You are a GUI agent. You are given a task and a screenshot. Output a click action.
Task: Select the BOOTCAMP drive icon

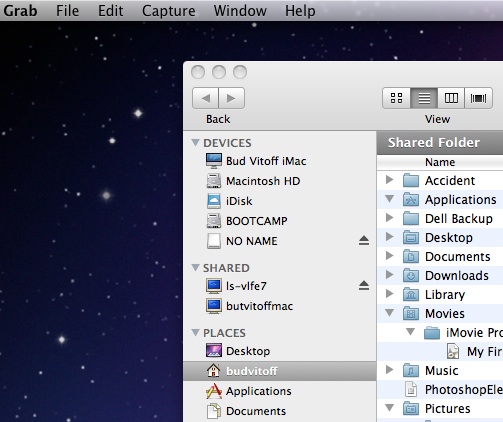(x=214, y=221)
